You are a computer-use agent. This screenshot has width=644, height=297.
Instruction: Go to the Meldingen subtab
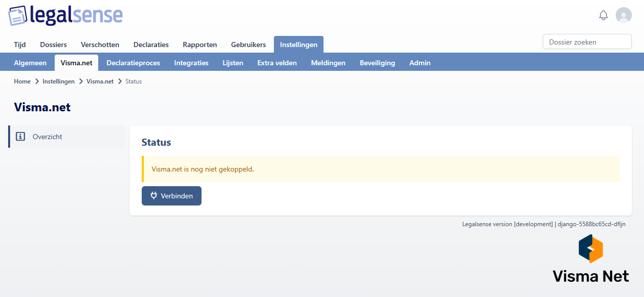tap(328, 63)
